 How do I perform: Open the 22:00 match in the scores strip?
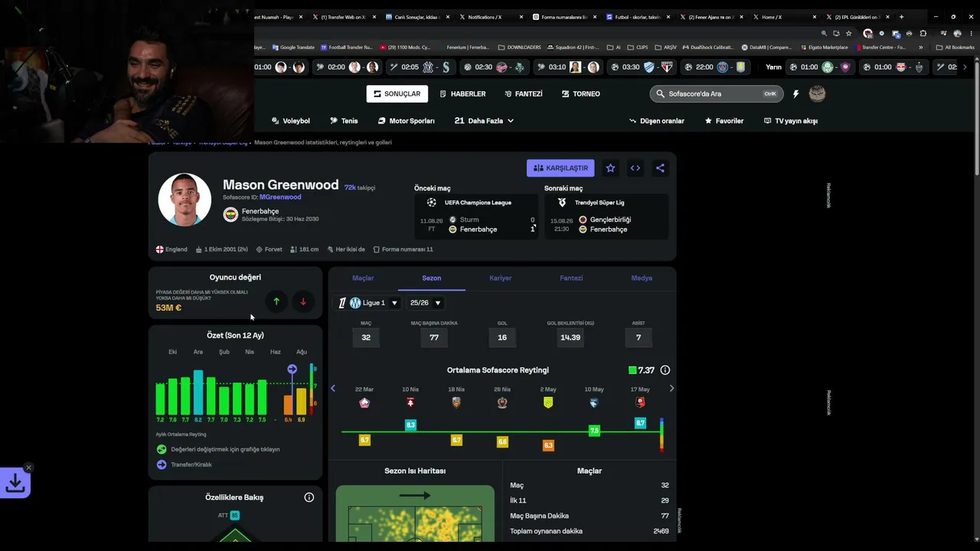pyautogui.click(x=715, y=67)
